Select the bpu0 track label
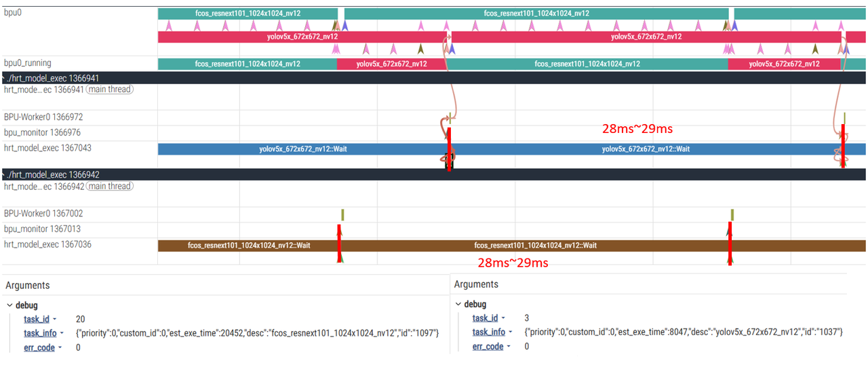This screenshot has height=369, width=868. tap(13, 14)
